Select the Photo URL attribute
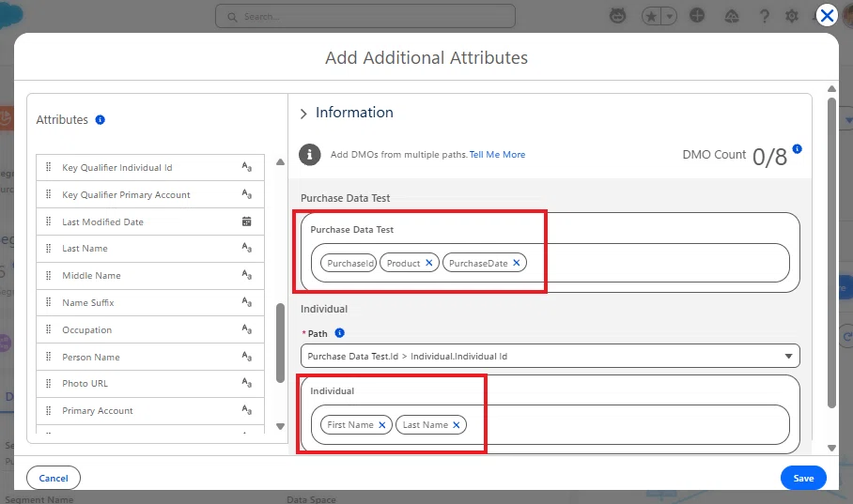Viewport: 853px width, 504px height. (150, 384)
